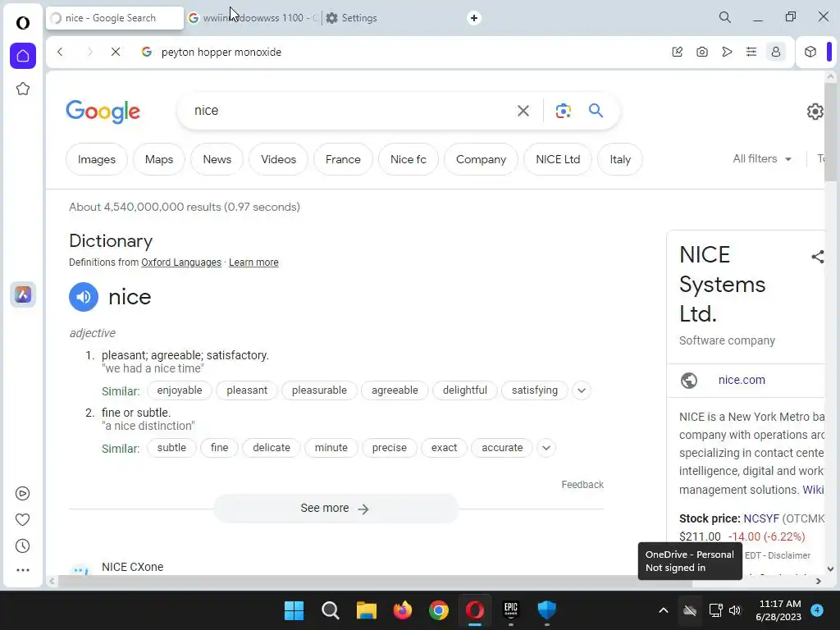Select the Italy filter chip
840x630 pixels.
pyautogui.click(x=620, y=160)
